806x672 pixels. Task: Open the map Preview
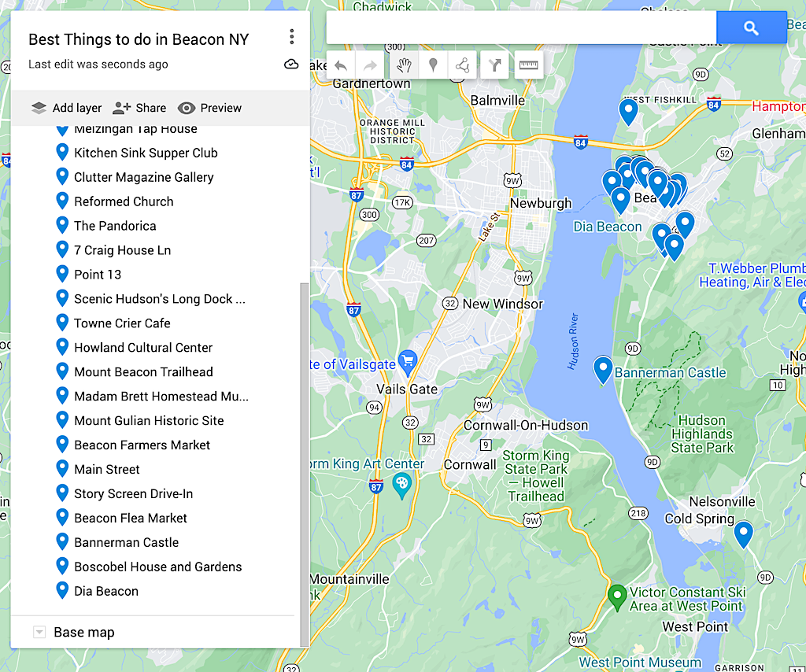209,108
